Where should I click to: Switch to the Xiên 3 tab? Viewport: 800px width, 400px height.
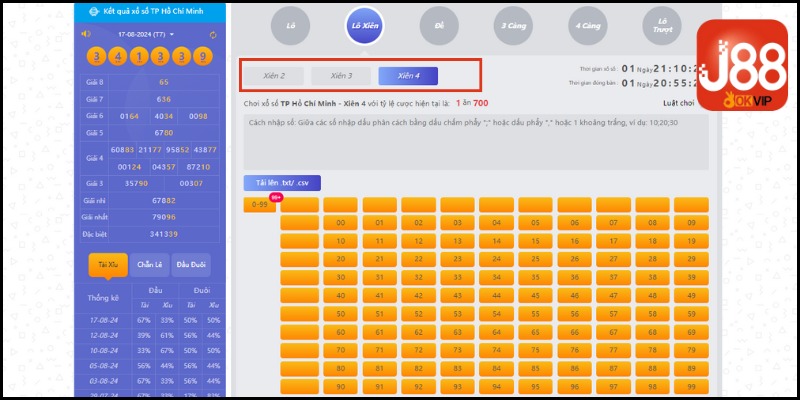[341, 76]
